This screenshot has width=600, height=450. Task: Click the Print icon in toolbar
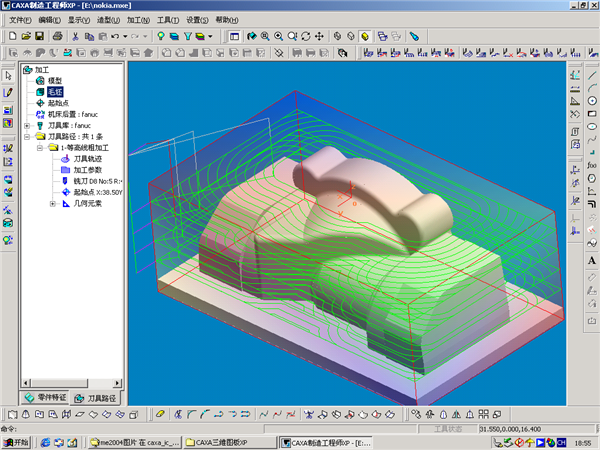pyautogui.click(x=58, y=36)
